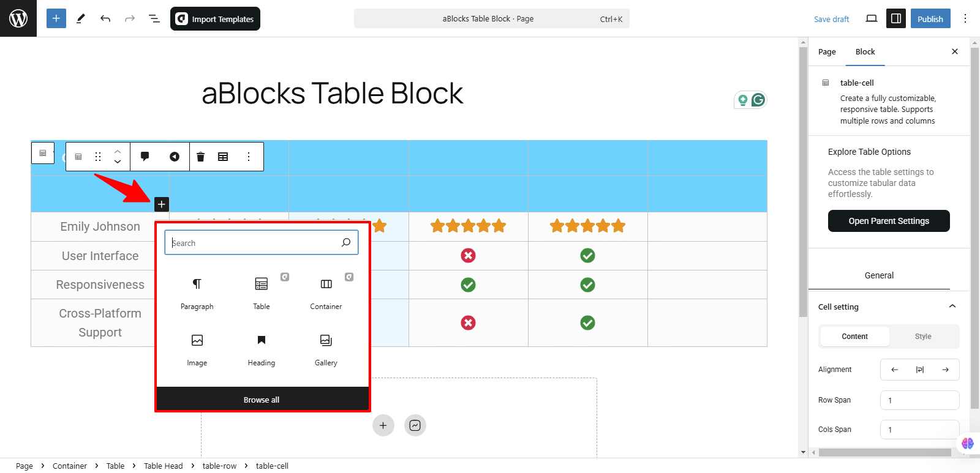Click the aBlocks circular toolbar icon
The height and width of the screenshot is (473, 980).
[175, 157]
